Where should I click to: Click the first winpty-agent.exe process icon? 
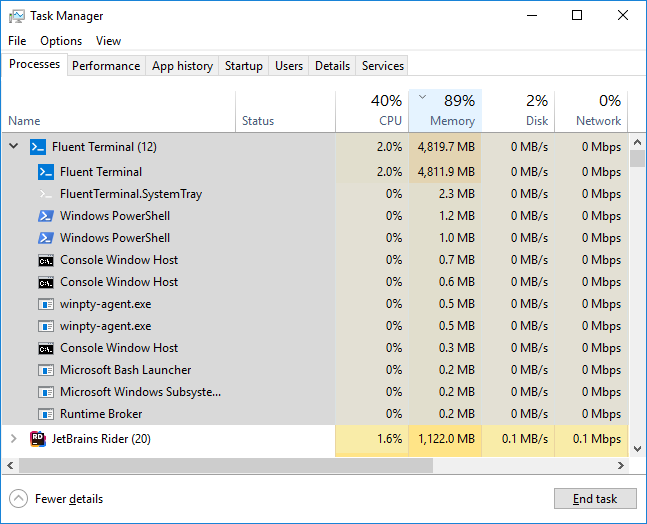[46, 304]
